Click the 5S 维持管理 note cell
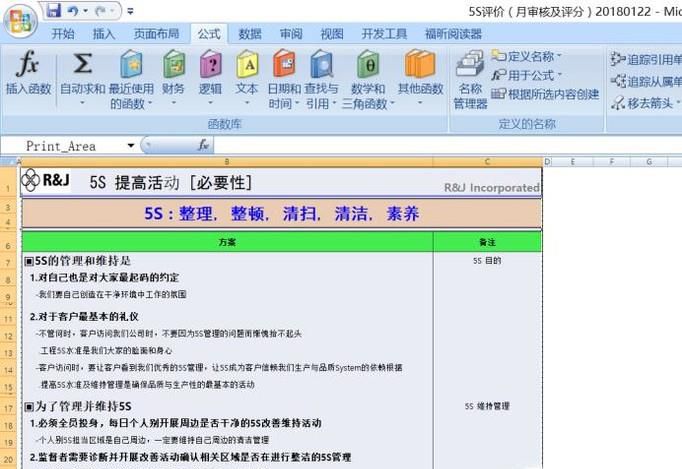682x469 pixels. pyautogui.click(x=487, y=406)
